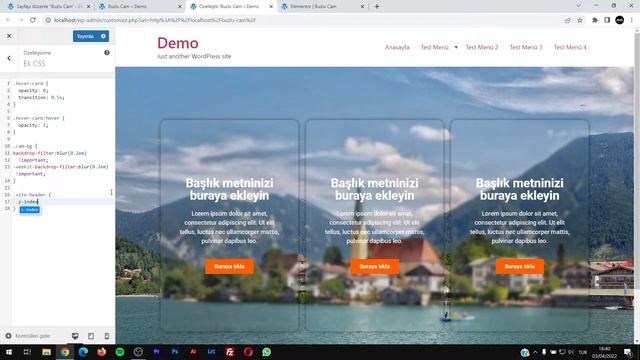Open Lightroom Classic from the taskbar
Image resolution: width=640 pixels, height=360 pixels.
(211, 352)
